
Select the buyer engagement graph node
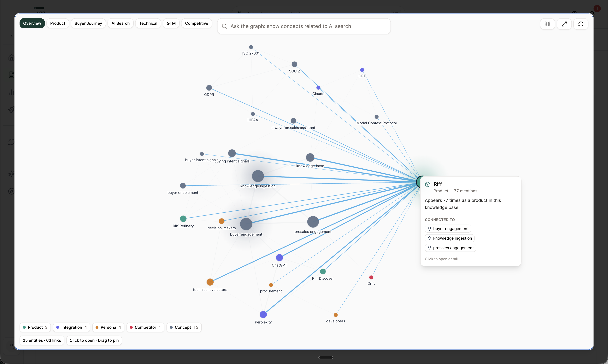coord(246,224)
